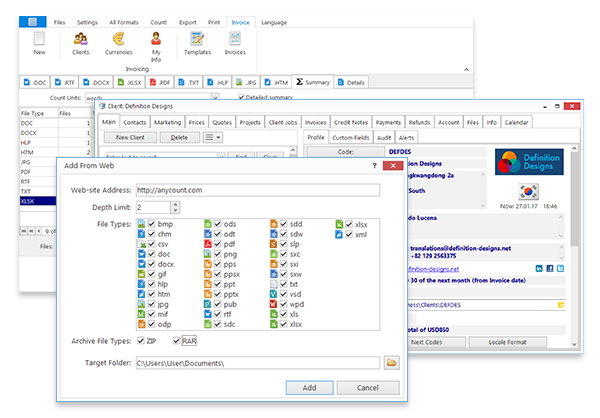Viewport: 600px width, 418px height.
Task: Select the Summary tab
Action: (313, 82)
